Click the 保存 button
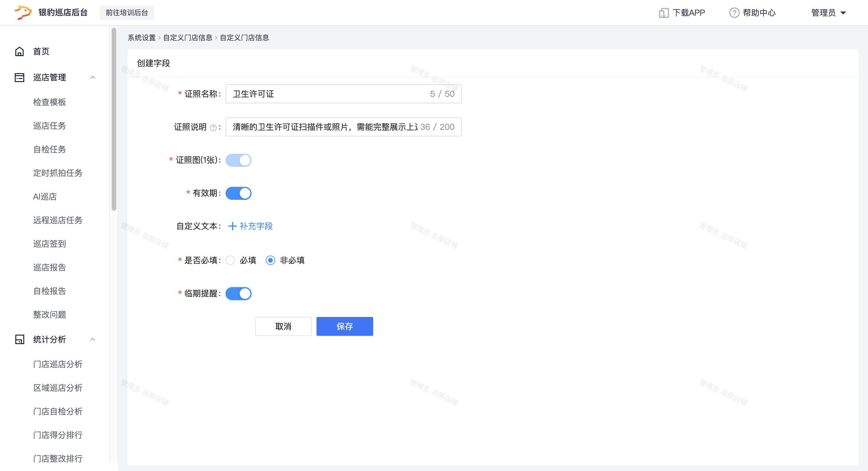This screenshot has height=471, width=868. click(x=344, y=326)
